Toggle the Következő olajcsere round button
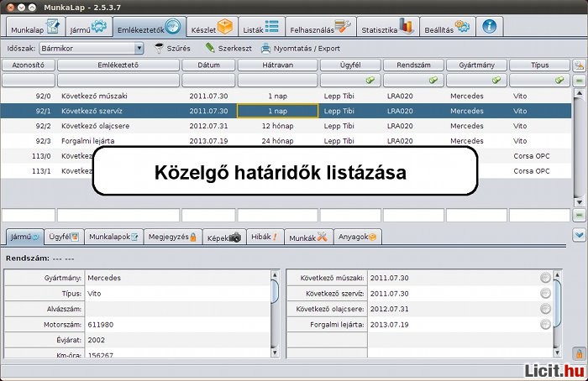This screenshot has width=588, height=381. tap(546, 309)
